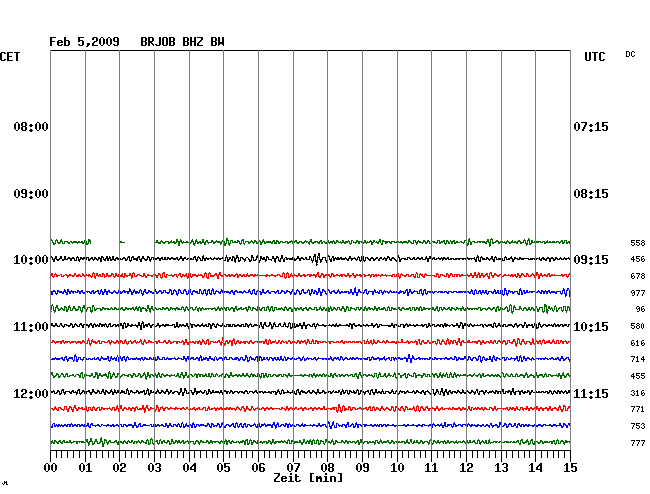Click the DC value '580'
This screenshot has height=494, width=650.
click(638, 327)
